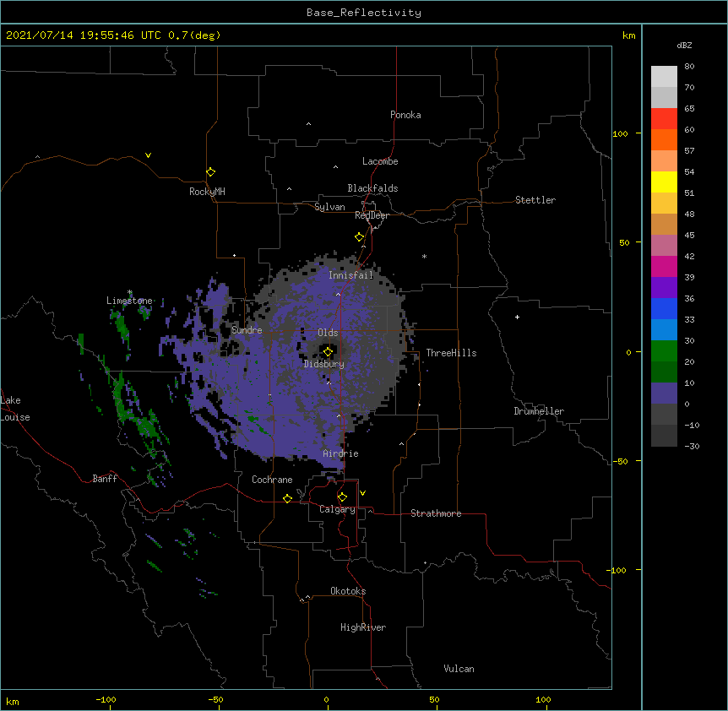Click the Olds label
The image size is (728, 711).
point(328,333)
